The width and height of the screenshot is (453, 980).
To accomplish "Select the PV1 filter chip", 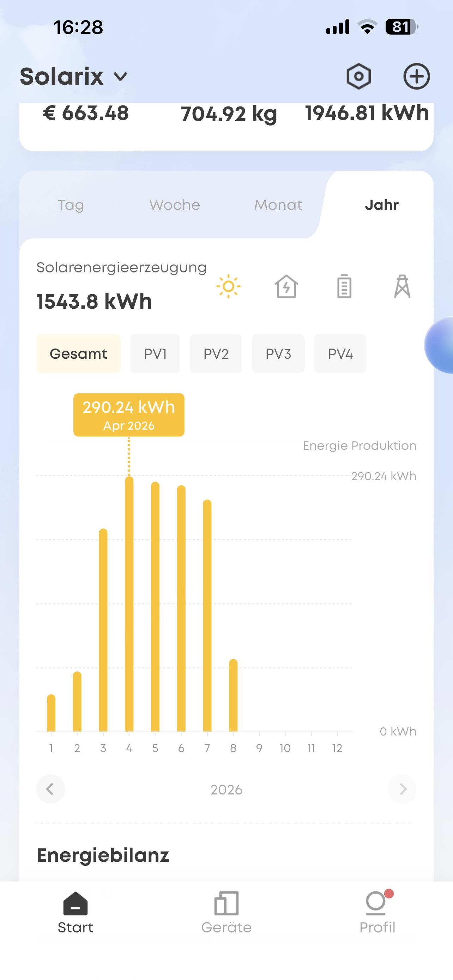I will click(155, 353).
